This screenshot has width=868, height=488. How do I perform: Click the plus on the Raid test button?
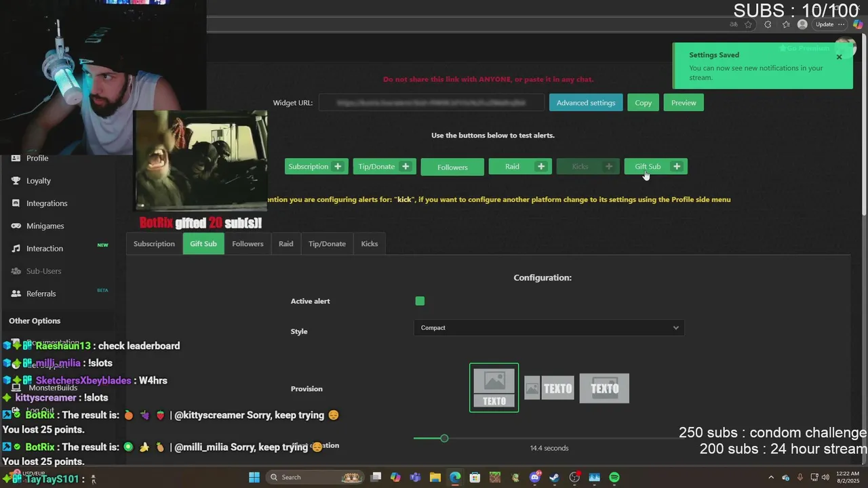pos(541,167)
